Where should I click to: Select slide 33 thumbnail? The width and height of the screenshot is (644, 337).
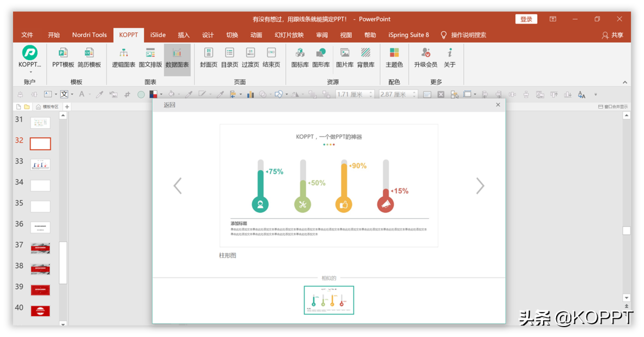pyautogui.click(x=40, y=165)
